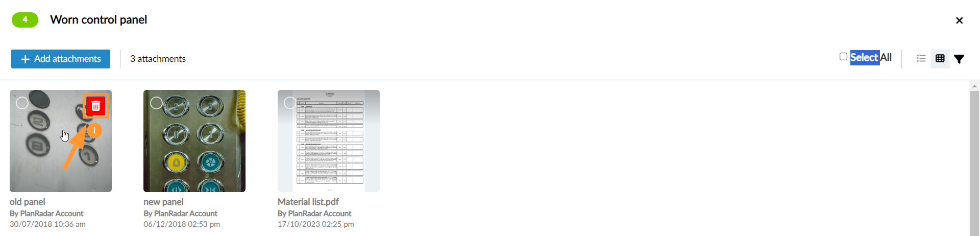Click the green ticket number 4 badge
The image size is (980, 236).
click(25, 20)
